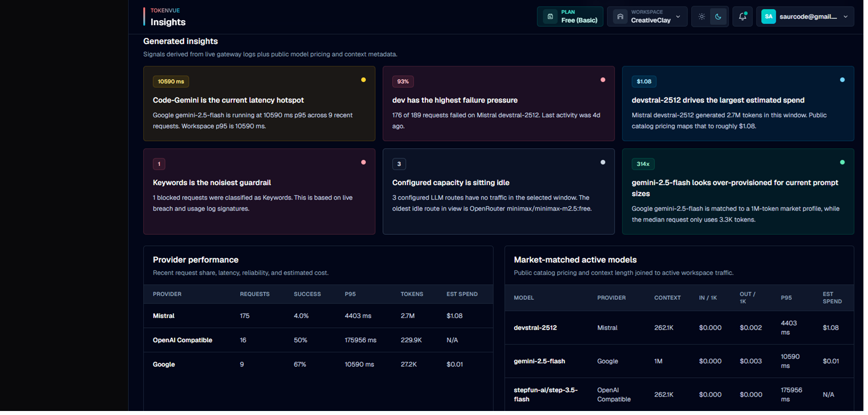Click the TOKENVUE brand label

(165, 10)
